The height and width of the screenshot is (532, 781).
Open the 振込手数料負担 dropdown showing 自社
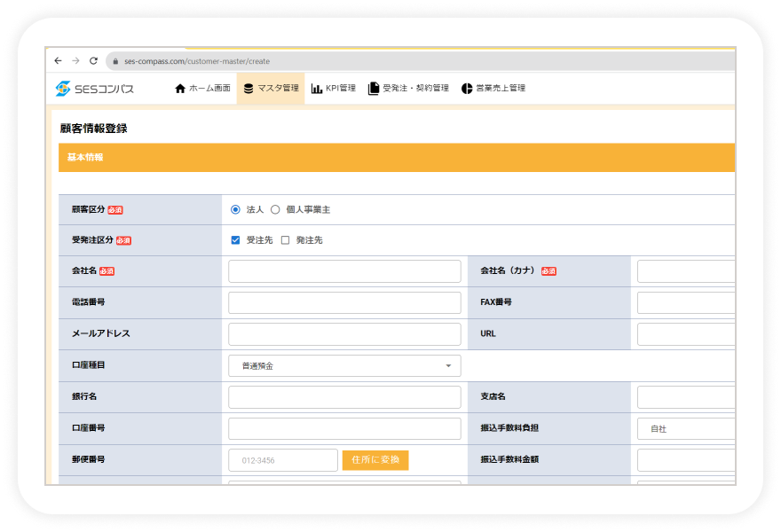click(686, 428)
